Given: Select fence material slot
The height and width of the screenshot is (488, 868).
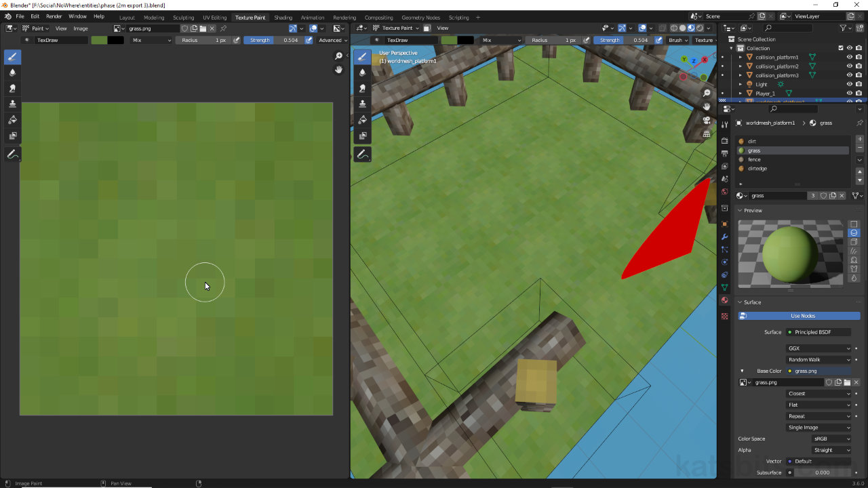Looking at the screenshot, I should click(x=793, y=159).
